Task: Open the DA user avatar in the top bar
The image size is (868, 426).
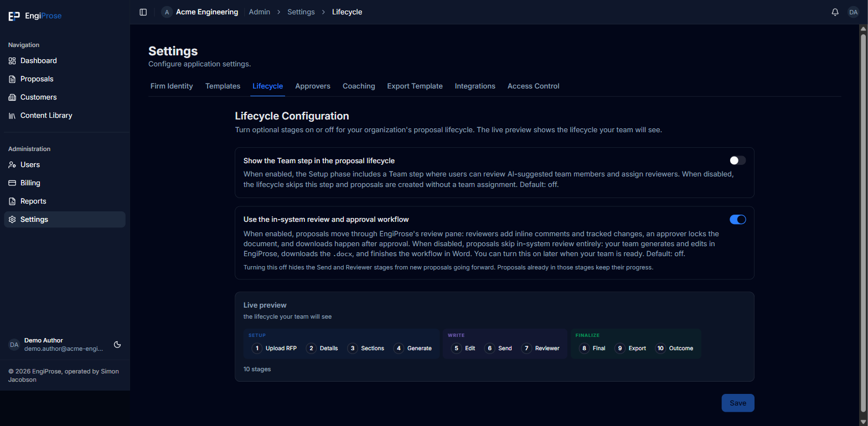Action: [853, 12]
